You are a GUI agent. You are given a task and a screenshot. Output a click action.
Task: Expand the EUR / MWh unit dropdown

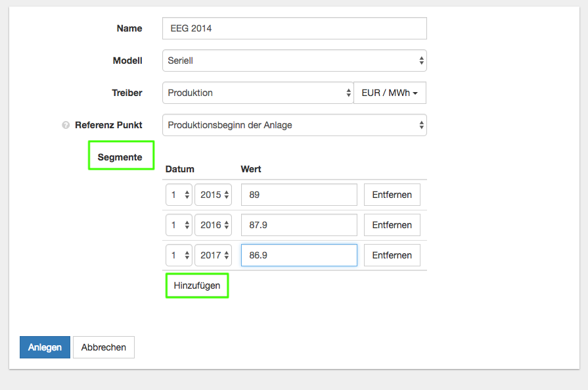coord(390,93)
